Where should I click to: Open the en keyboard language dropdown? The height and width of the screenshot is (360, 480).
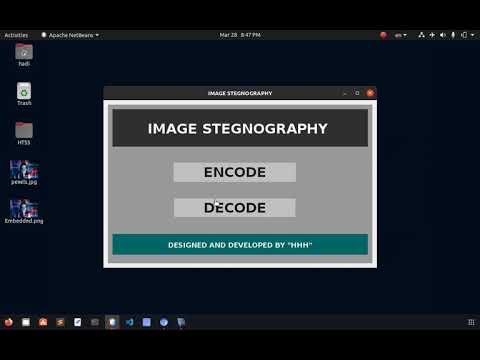click(400, 35)
